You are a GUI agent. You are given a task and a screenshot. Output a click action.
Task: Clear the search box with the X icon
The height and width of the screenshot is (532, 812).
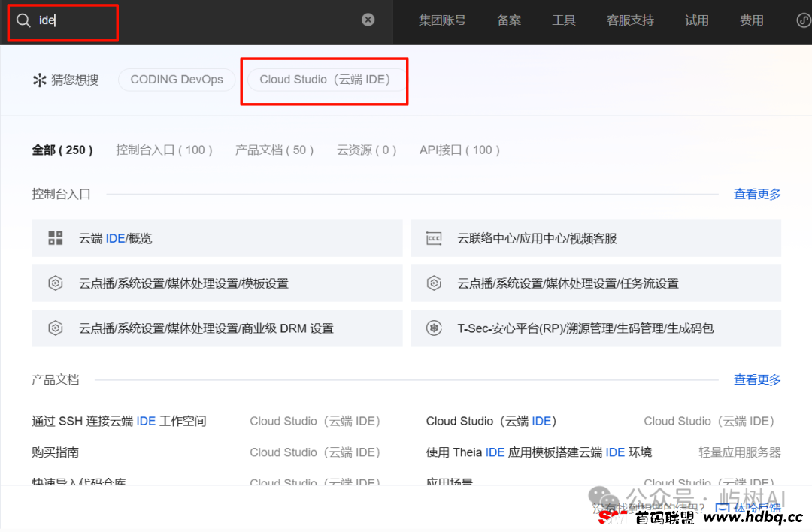[368, 20]
